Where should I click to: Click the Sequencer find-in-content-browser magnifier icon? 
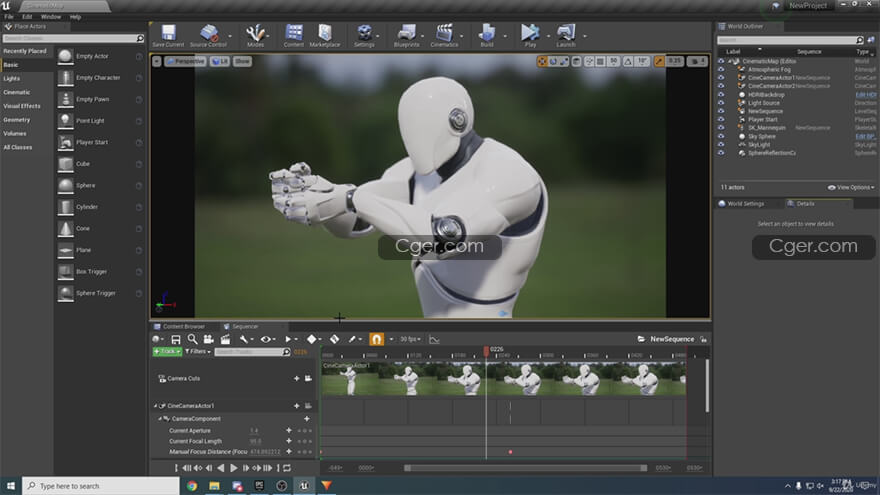[192, 339]
